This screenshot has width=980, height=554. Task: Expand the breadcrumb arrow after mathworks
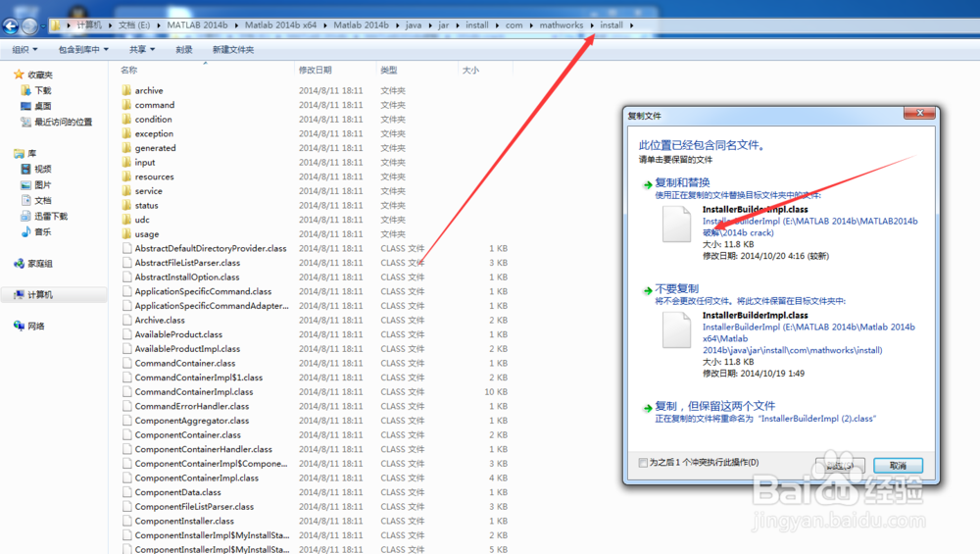coord(591,25)
